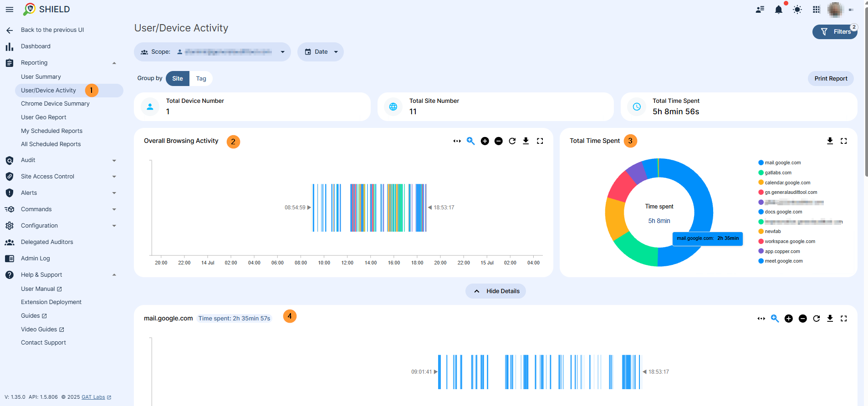This screenshot has height=406, width=868.
Task: Group by Site
Action: point(178,79)
